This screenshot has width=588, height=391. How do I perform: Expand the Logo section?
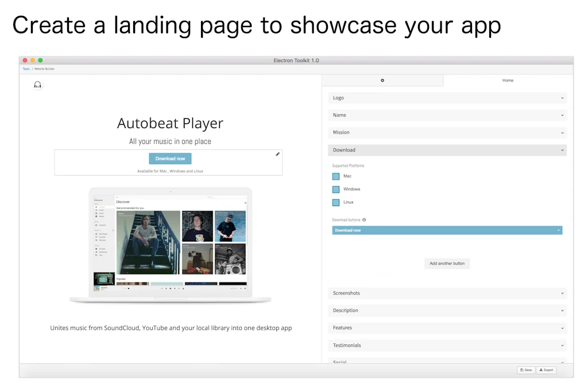click(x=447, y=98)
